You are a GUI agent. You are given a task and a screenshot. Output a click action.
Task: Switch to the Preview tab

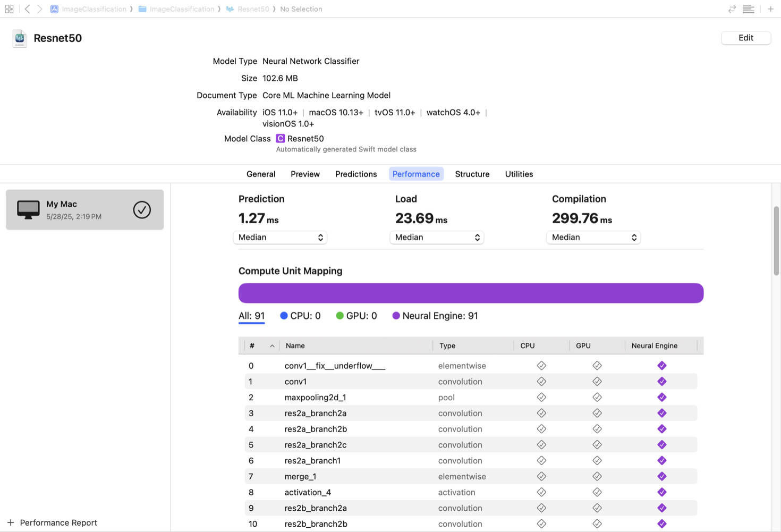tap(305, 174)
